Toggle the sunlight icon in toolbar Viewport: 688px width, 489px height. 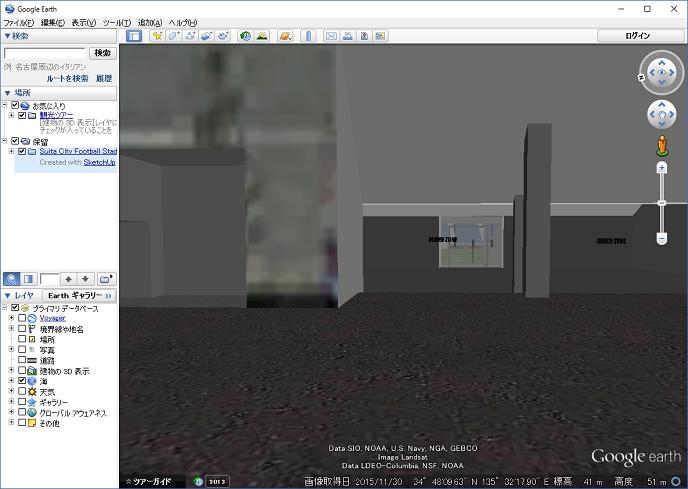pyautogui.click(x=262, y=36)
